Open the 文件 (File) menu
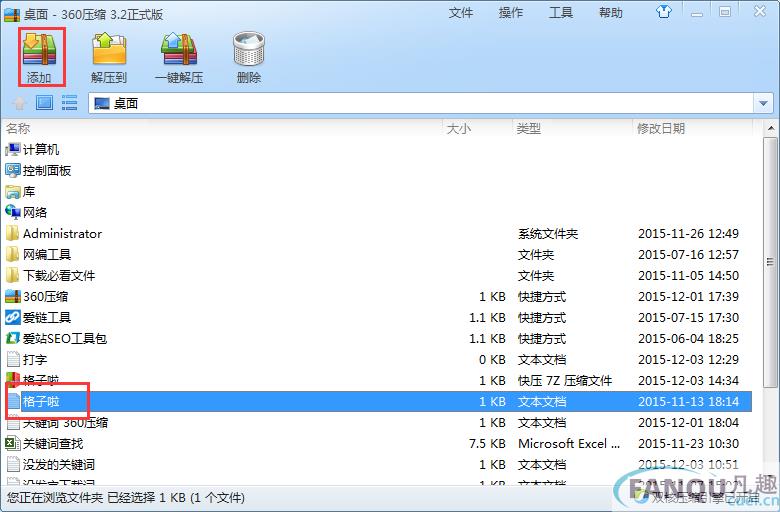The width and height of the screenshot is (780, 512). click(461, 13)
